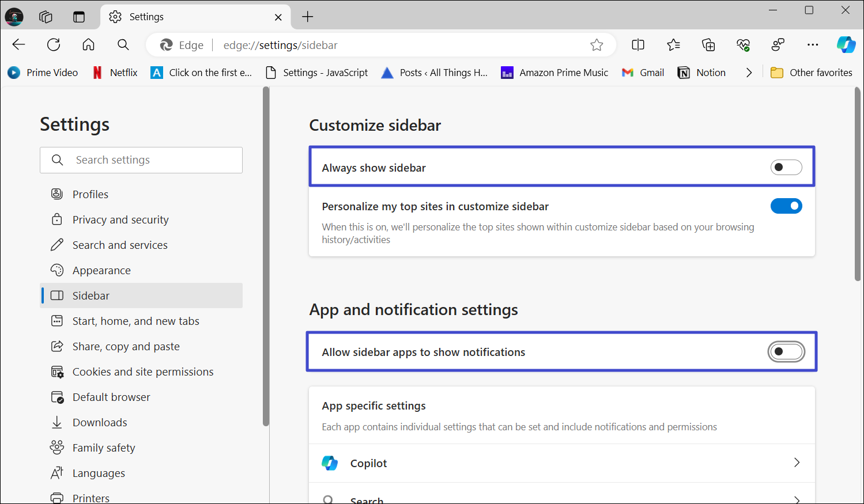Enable sidebar apps notifications toggle
The width and height of the screenshot is (864, 504).
pos(786,352)
